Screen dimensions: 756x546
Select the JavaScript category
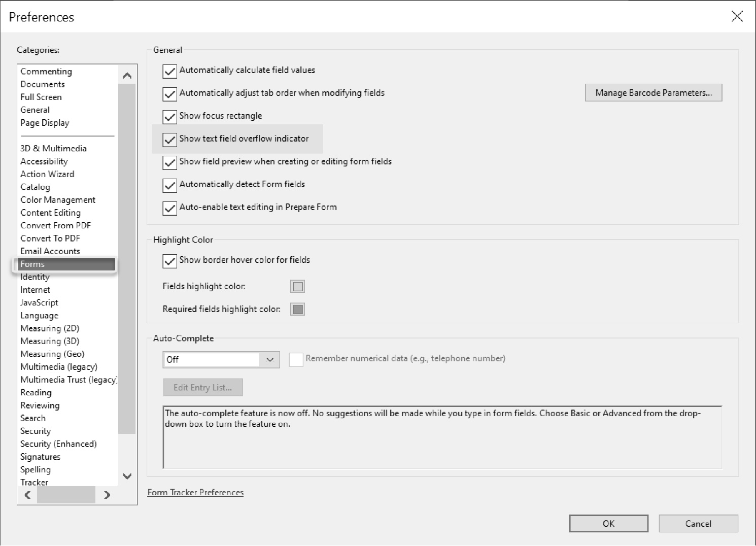click(x=39, y=302)
